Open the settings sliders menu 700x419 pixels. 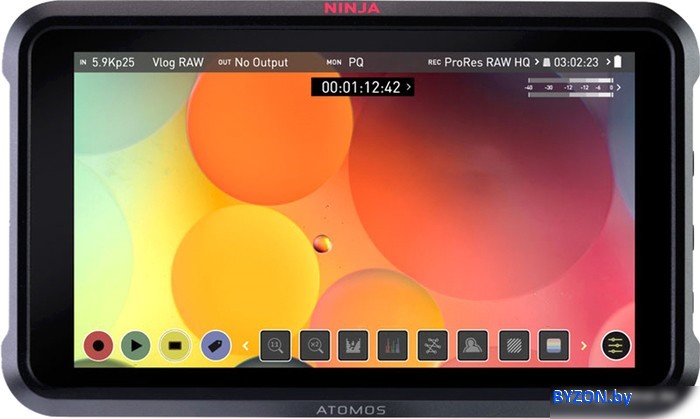[616, 345]
